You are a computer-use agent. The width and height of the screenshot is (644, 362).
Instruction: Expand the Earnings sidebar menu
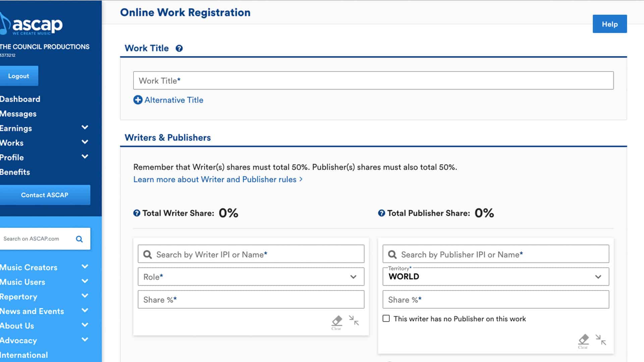coord(85,128)
